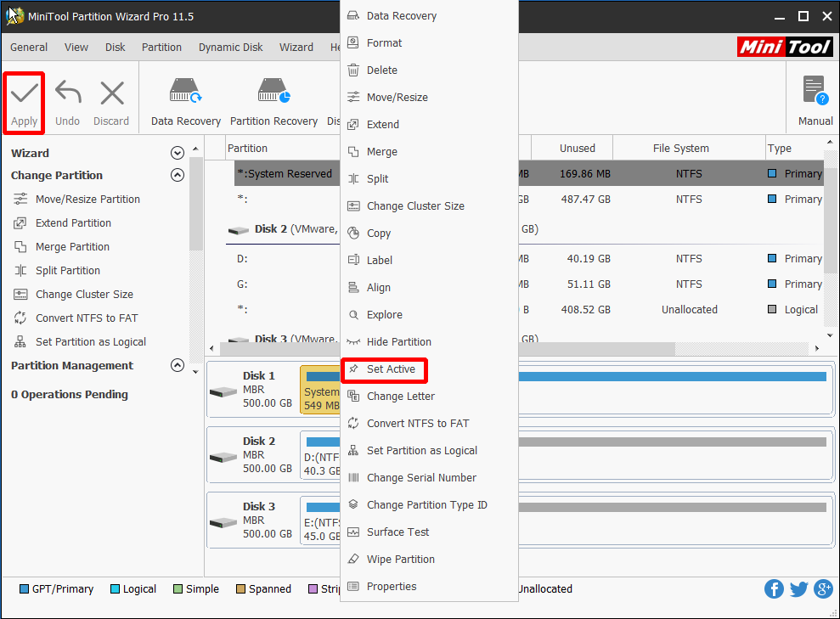This screenshot has height=619, width=840.
Task: Sort by the File System column header
Action: pos(680,149)
